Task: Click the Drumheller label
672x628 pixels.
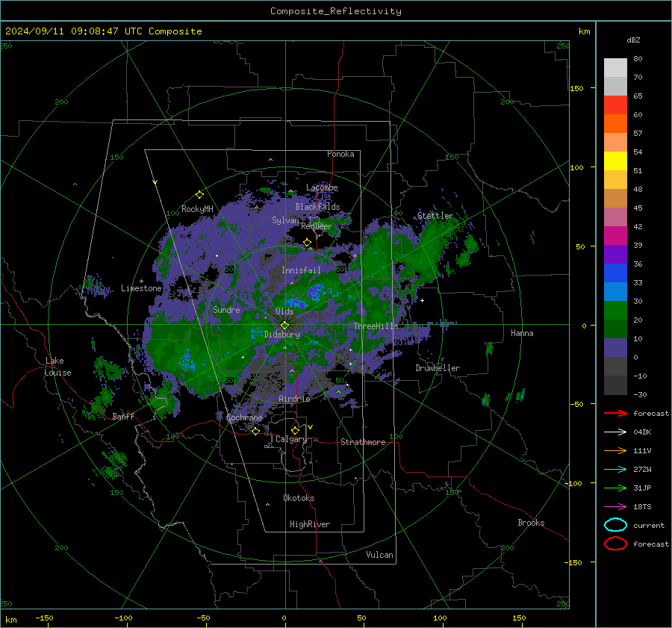Action: (x=438, y=368)
